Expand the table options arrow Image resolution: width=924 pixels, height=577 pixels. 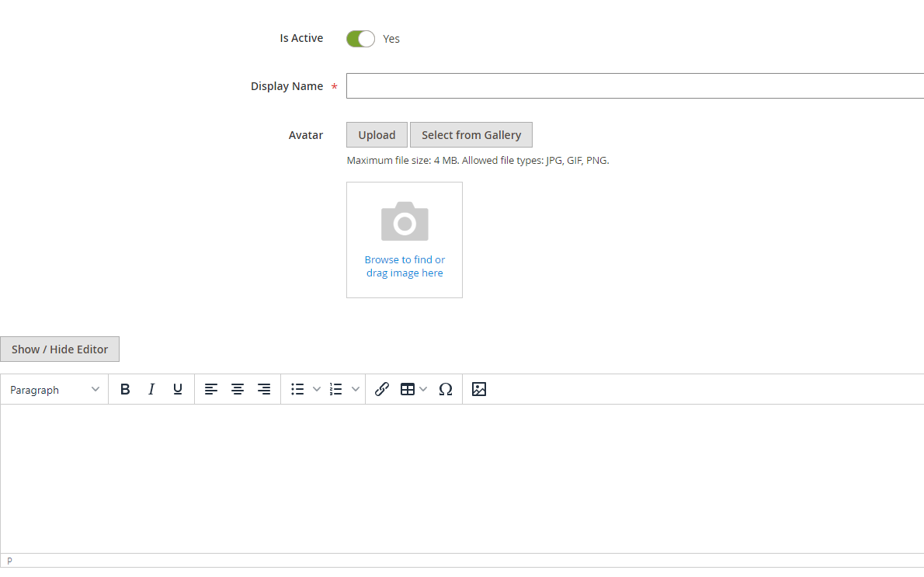coord(423,389)
